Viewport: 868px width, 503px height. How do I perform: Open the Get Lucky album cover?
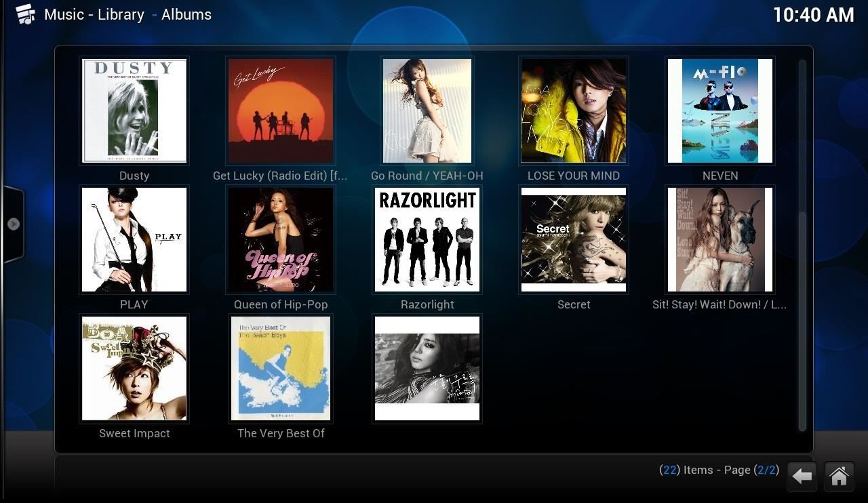click(281, 110)
